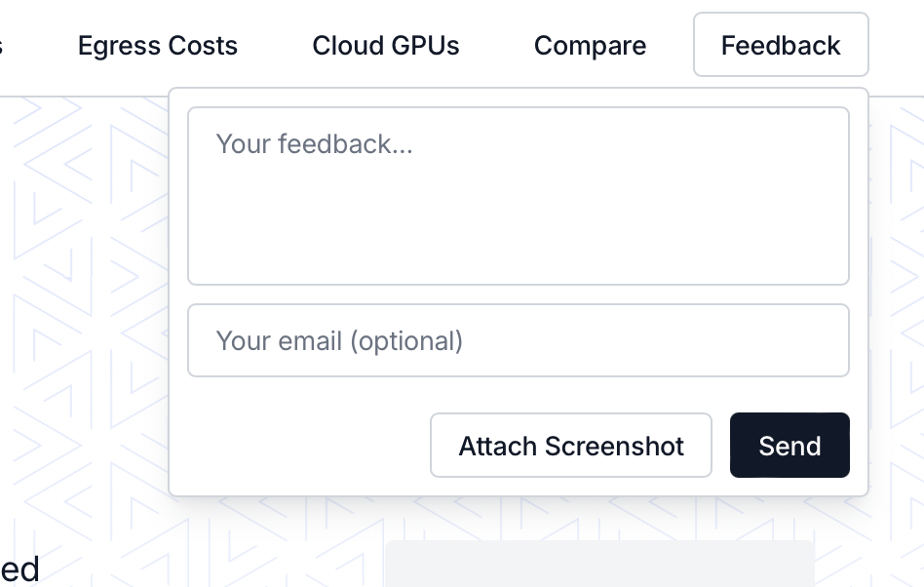
Task: Choose Cloud GPUs from the navigation bar
Action: pos(386,46)
